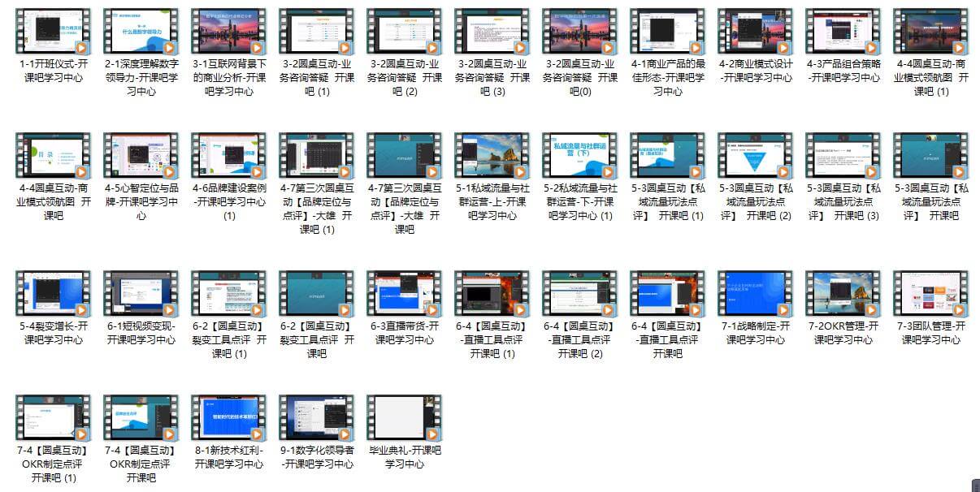This screenshot has width=980, height=492.
Task: Select the 4-3产品组合策略 video icon
Action: pos(843,31)
